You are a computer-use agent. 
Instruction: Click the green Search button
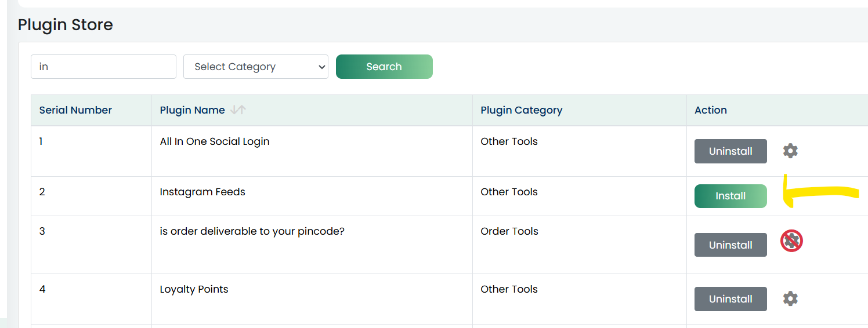384,67
